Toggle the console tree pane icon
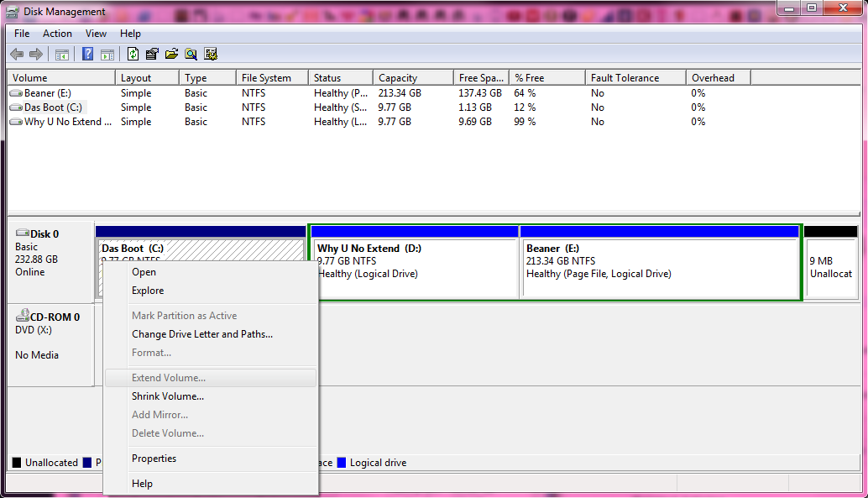This screenshot has width=868, height=498. (x=61, y=55)
